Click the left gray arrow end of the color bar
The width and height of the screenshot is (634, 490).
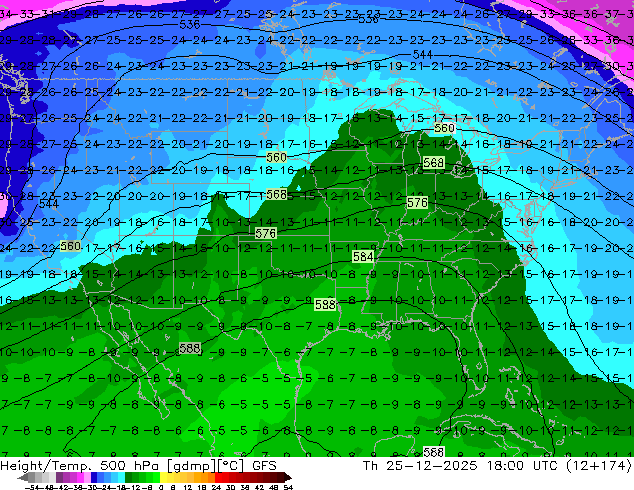23,478
